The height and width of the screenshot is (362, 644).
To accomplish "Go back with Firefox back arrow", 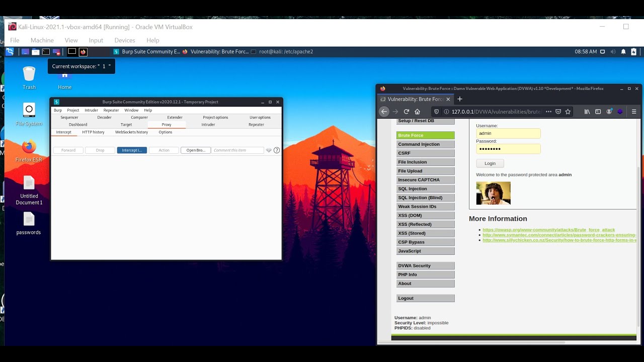I will pos(384,112).
